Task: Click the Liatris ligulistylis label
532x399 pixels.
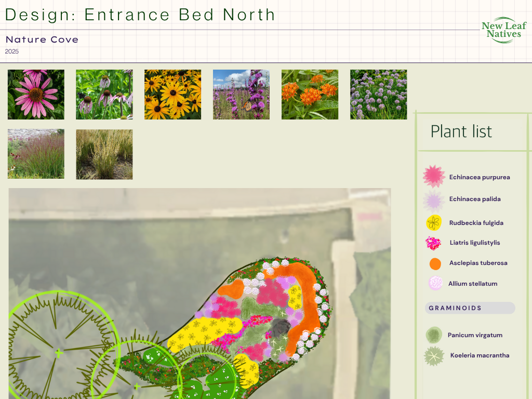Action: (x=475, y=243)
